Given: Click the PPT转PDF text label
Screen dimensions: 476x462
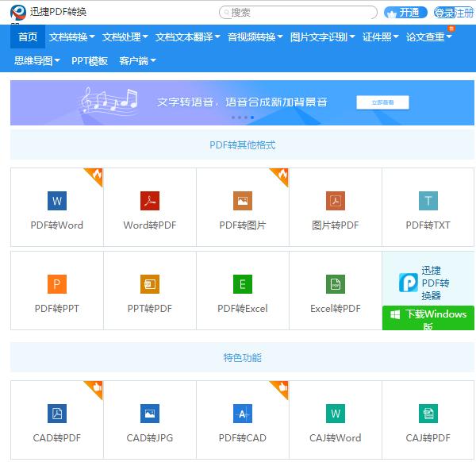Looking at the screenshot, I should pyautogui.click(x=150, y=308).
